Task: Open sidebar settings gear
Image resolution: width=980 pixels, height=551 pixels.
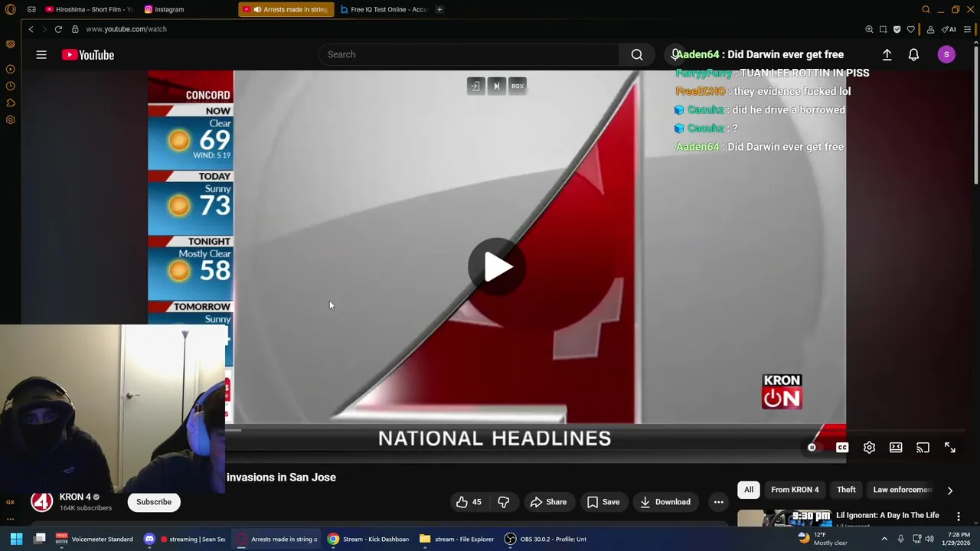Action: 10,119
